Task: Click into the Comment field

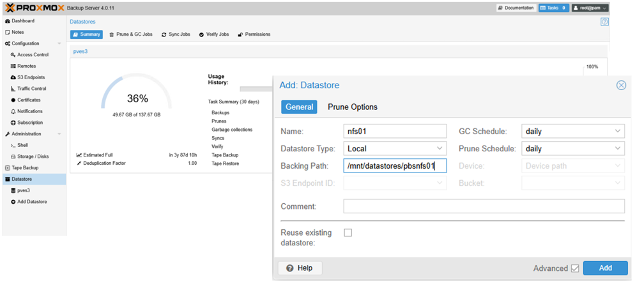Action: tap(484, 206)
